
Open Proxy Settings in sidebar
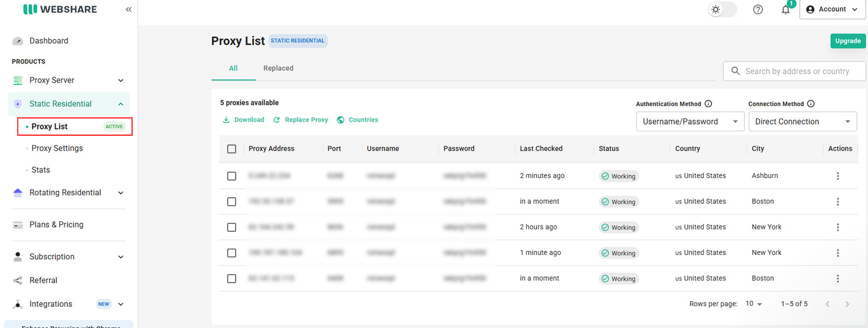tap(57, 148)
